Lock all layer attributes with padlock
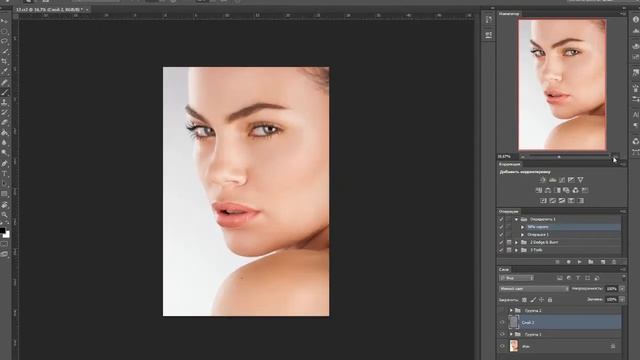 [550, 300]
